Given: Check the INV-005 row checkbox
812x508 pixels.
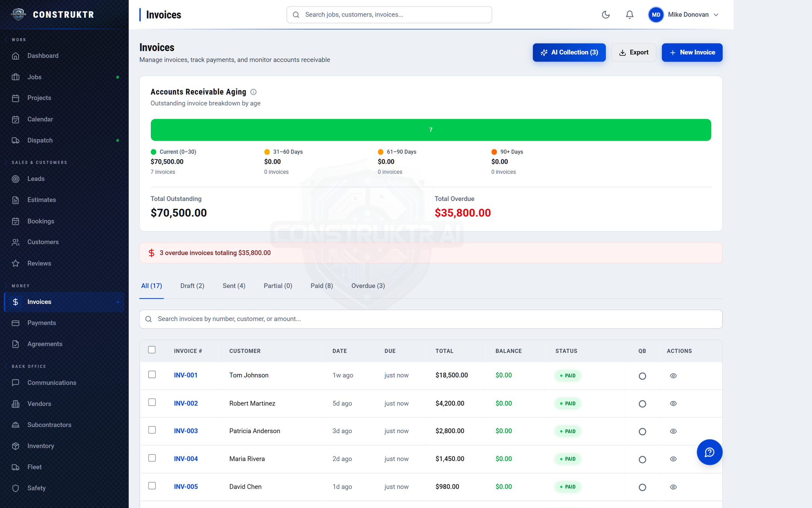Looking at the screenshot, I should tap(152, 486).
